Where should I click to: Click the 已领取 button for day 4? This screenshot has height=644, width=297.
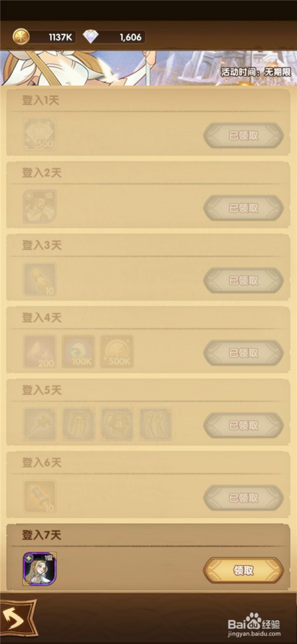(x=244, y=353)
